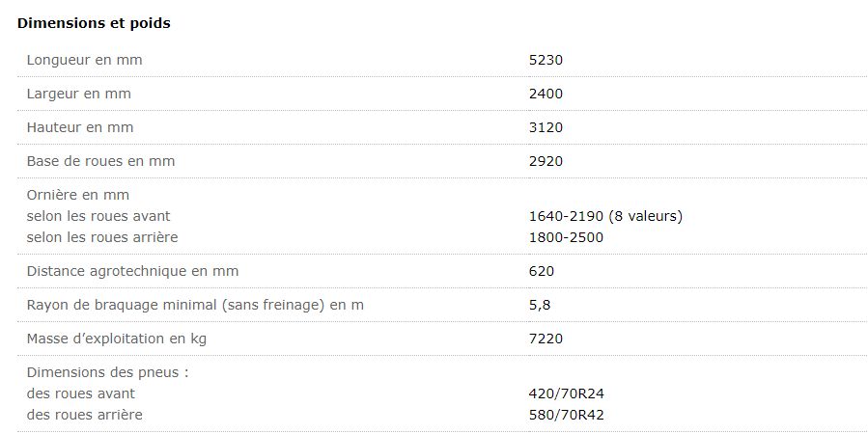Select the front track value 1640-2190 (8 valeurs)
The image size is (868, 434).
[x=605, y=216]
